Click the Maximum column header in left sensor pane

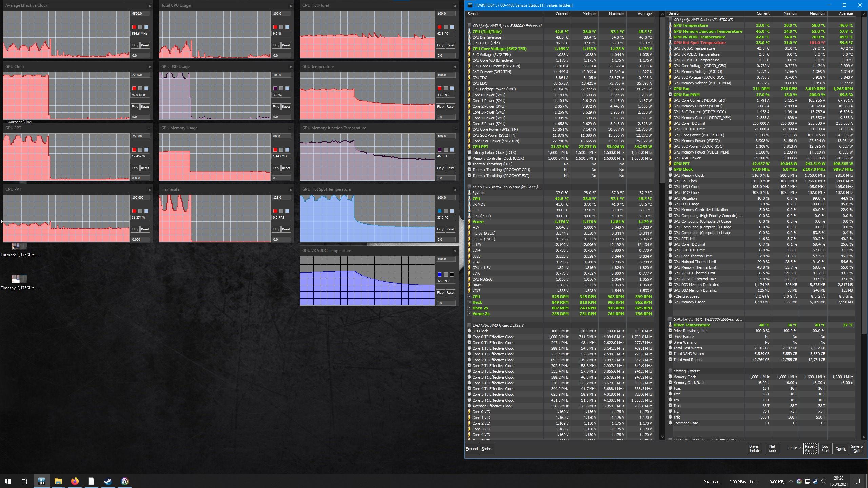612,14
